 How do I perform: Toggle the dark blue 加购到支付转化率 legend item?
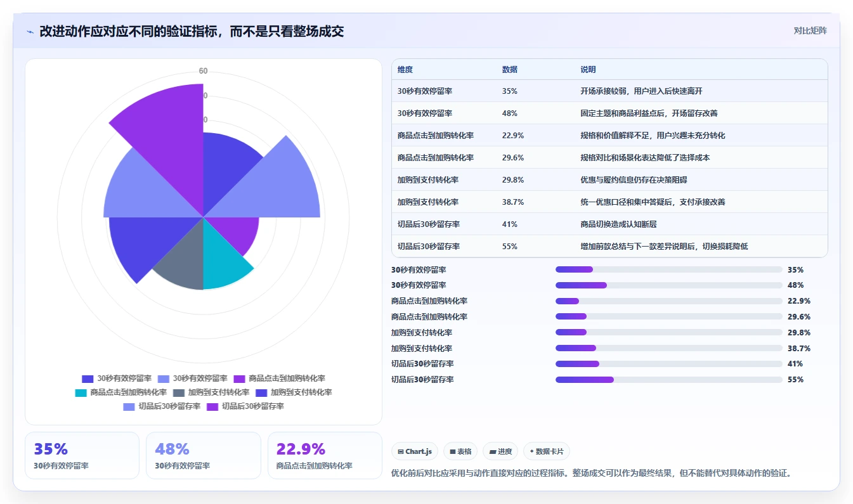coord(293,392)
